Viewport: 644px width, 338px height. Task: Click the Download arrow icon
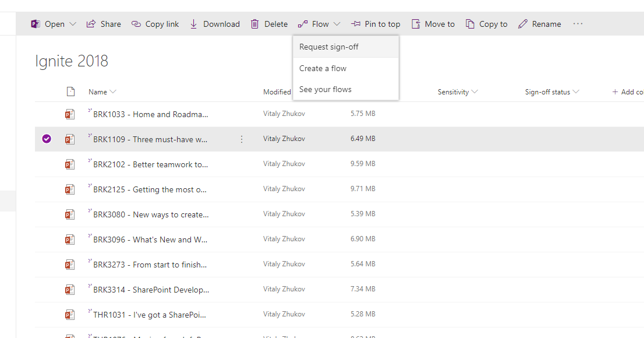193,24
